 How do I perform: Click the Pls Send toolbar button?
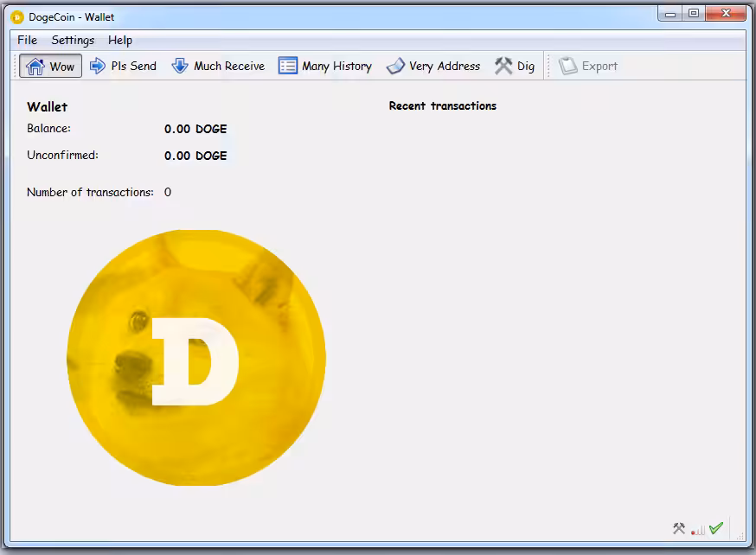tap(124, 66)
